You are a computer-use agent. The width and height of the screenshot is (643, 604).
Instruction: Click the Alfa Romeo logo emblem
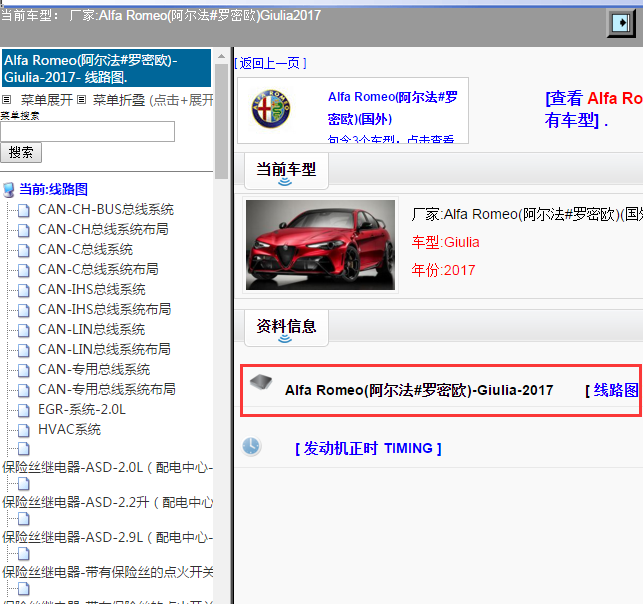tap(271, 109)
